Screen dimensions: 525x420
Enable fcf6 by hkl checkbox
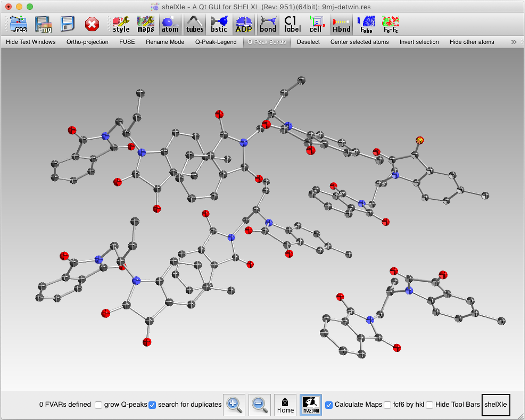387,405
